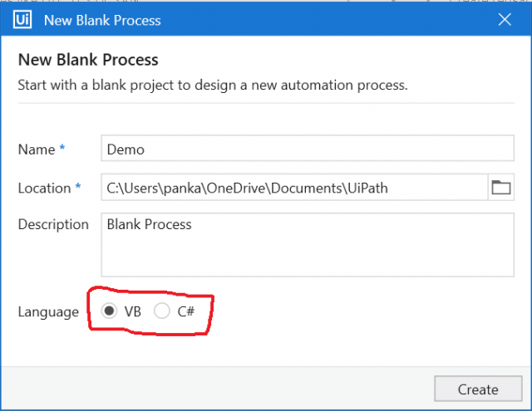The width and height of the screenshot is (532, 411).
Task: Select the C# language radio button
Action: coord(162,311)
